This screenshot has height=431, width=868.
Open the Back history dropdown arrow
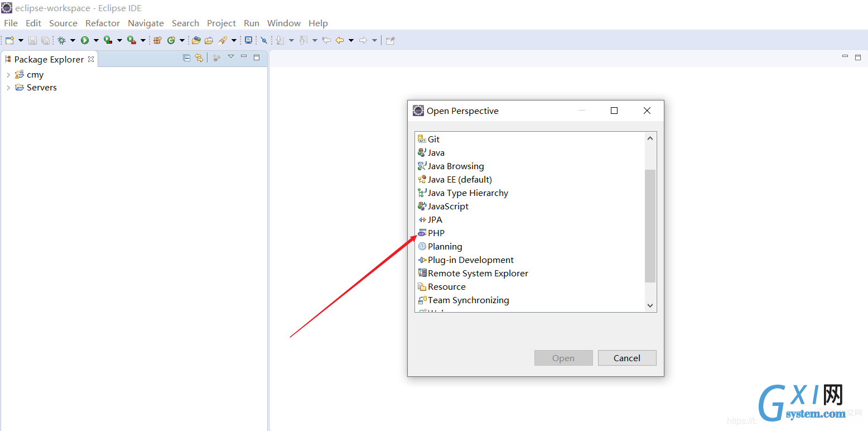pos(351,40)
